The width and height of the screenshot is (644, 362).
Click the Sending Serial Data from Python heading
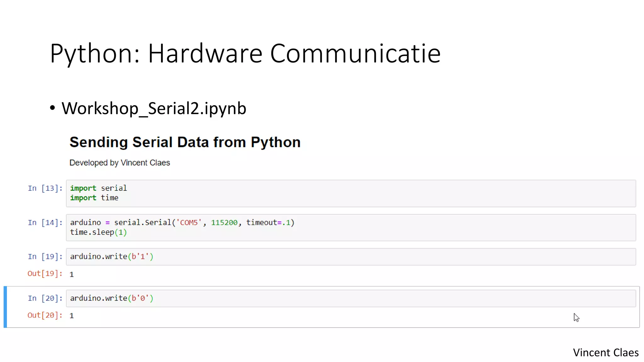185,142
